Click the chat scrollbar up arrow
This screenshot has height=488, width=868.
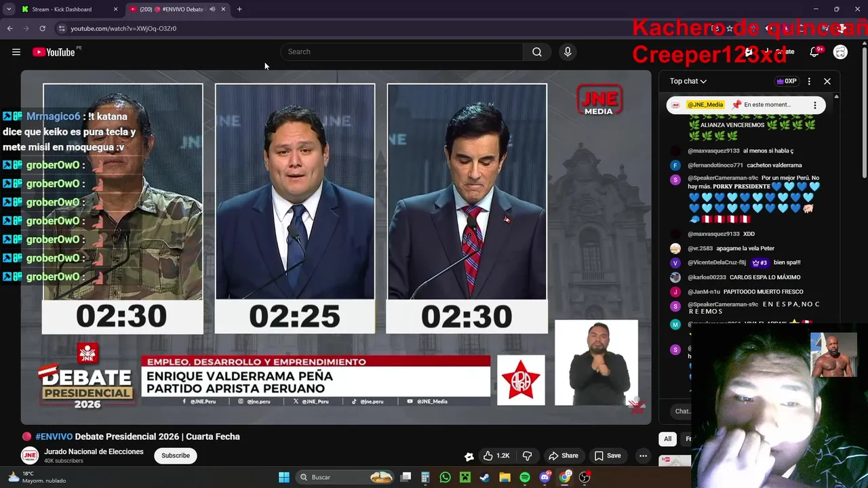click(836, 98)
